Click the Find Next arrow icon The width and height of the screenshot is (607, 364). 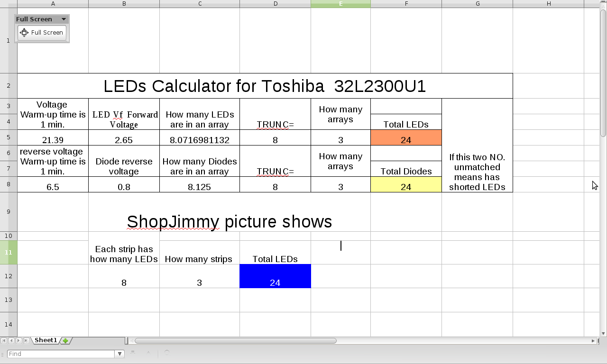(x=133, y=353)
